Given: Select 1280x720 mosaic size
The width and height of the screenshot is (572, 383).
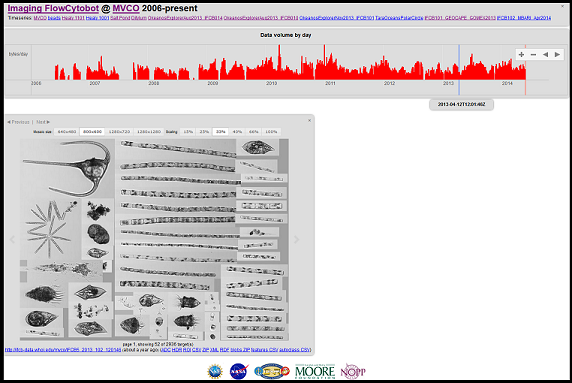Looking at the screenshot, I should click(119, 132).
